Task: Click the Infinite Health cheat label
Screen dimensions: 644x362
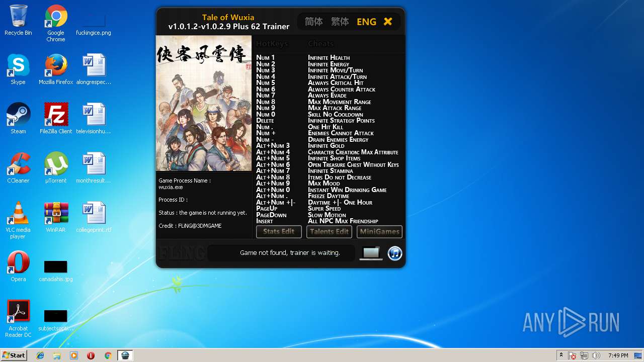Action: click(x=329, y=58)
